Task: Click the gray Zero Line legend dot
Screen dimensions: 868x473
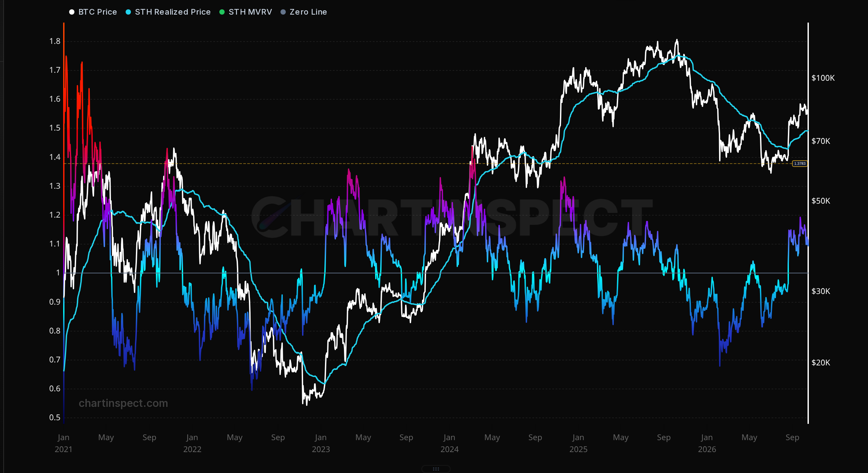Action: pyautogui.click(x=283, y=12)
